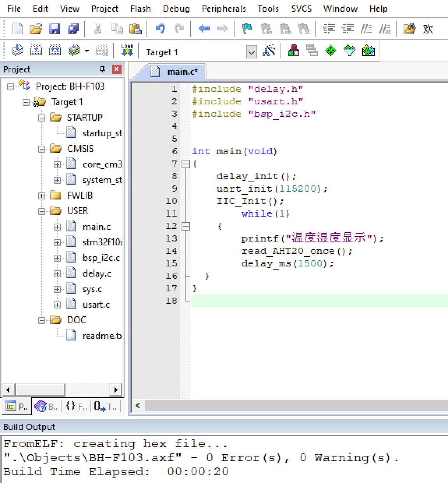Open the Peripherals menu

[224, 9]
